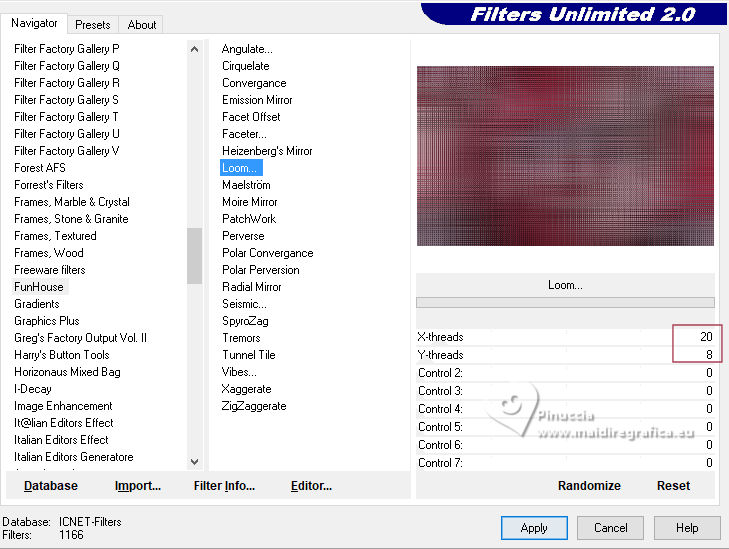
Task: Pick the Frames, Wood category
Action: point(49,253)
